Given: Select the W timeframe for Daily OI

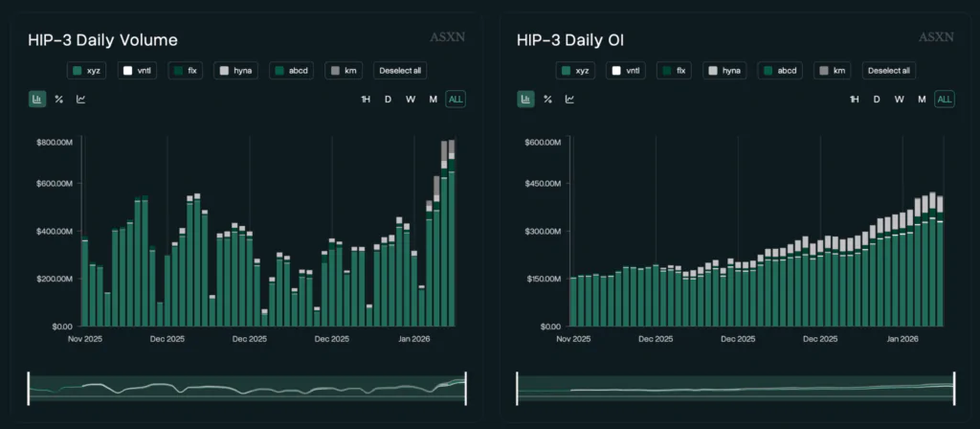Looking at the screenshot, I should click(x=899, y=99).
